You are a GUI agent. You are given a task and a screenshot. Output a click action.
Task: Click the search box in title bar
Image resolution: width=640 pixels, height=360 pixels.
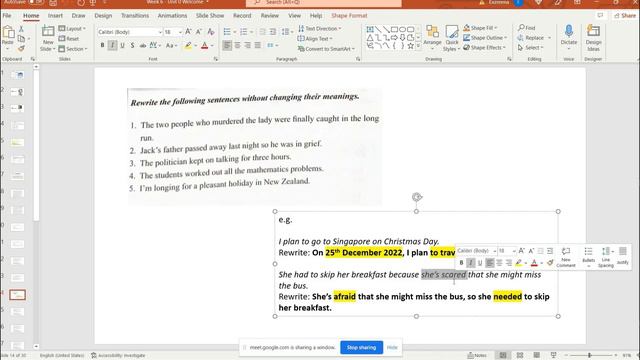coord(324,3)
